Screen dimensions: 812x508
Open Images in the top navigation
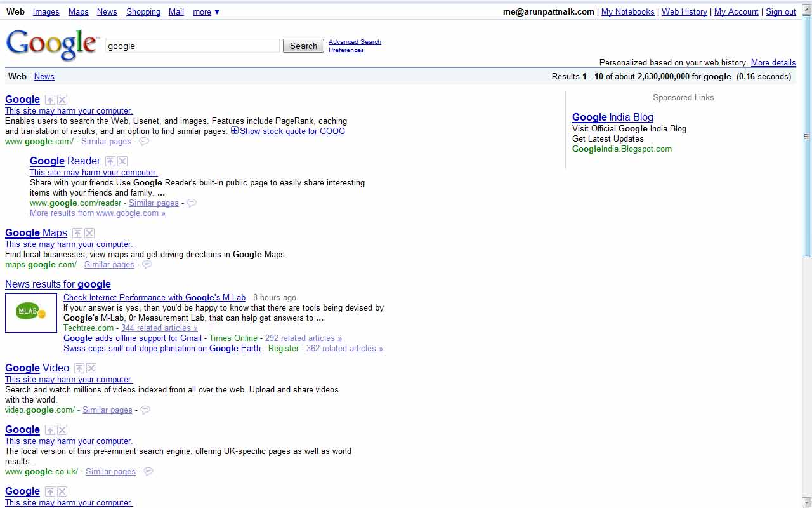[x=46, y=12]
